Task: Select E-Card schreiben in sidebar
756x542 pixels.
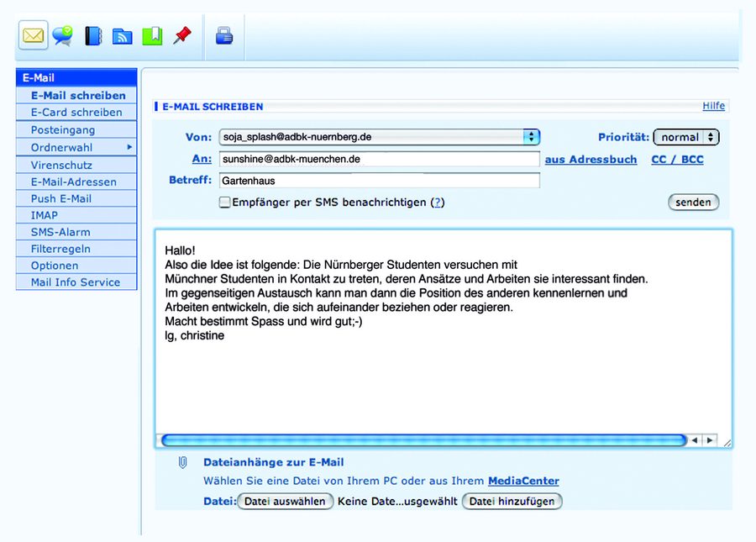Action: pyautogui.click(x=76, y=113)
